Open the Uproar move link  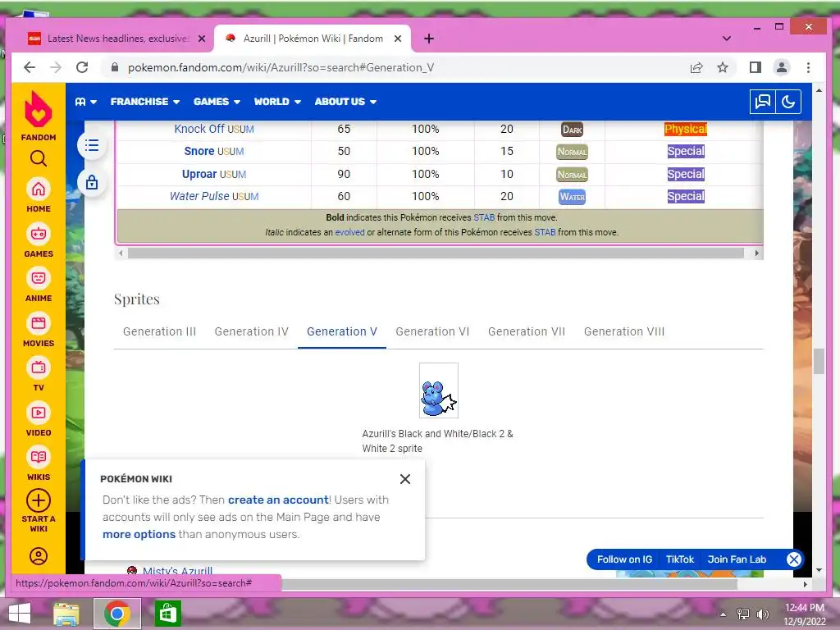(199, 174)
